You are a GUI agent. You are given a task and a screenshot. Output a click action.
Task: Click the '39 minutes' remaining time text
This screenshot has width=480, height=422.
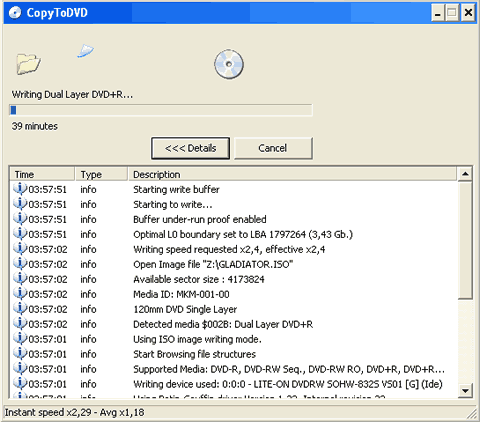coord(35,126)
